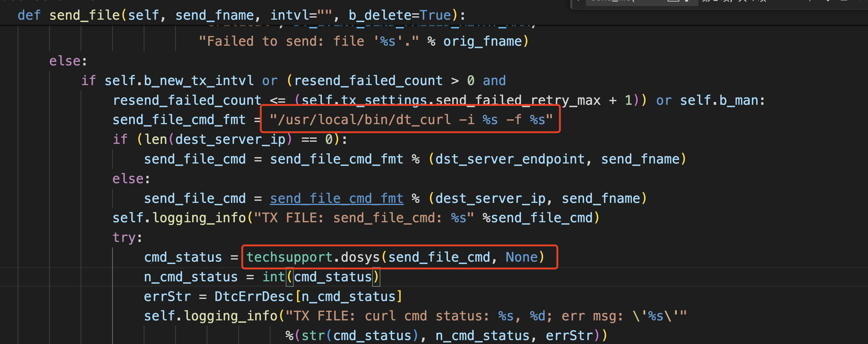This screenshot has width=868, height=344.
Task: Place cursor on 'str' function call
Action: point(313,336)
